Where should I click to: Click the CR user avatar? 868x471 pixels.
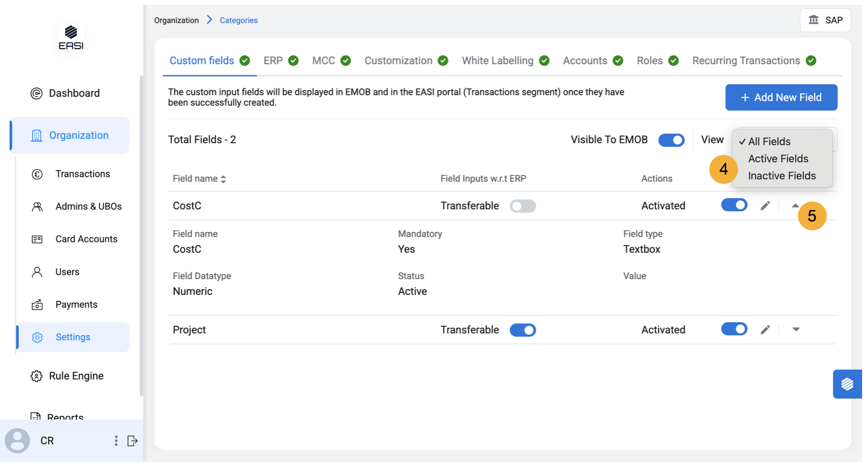pos(18,441)
